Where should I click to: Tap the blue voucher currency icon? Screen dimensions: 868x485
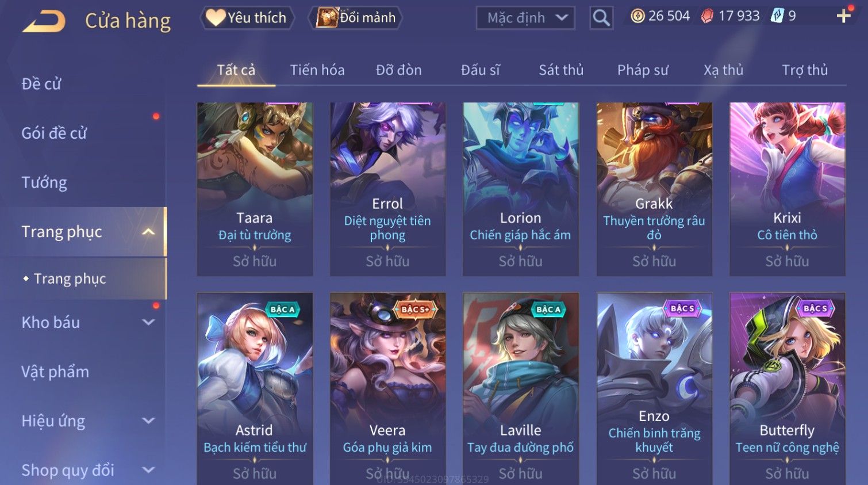click(777, 16)
